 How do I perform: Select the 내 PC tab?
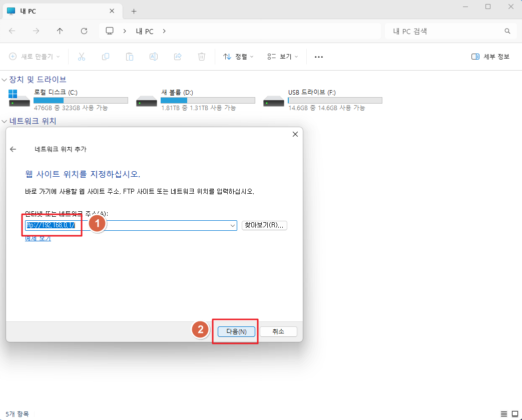(x=62, y=12)
